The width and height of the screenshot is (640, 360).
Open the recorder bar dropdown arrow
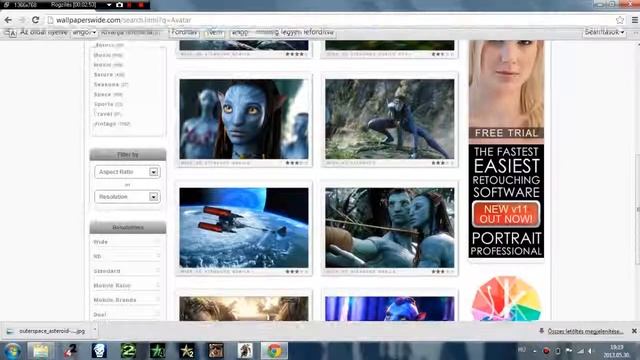pos(109,5)
